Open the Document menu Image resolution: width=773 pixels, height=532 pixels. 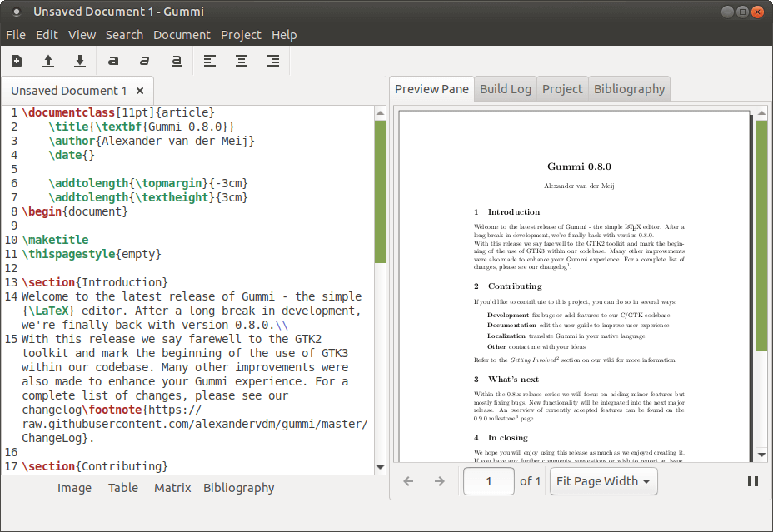(182, 35)
